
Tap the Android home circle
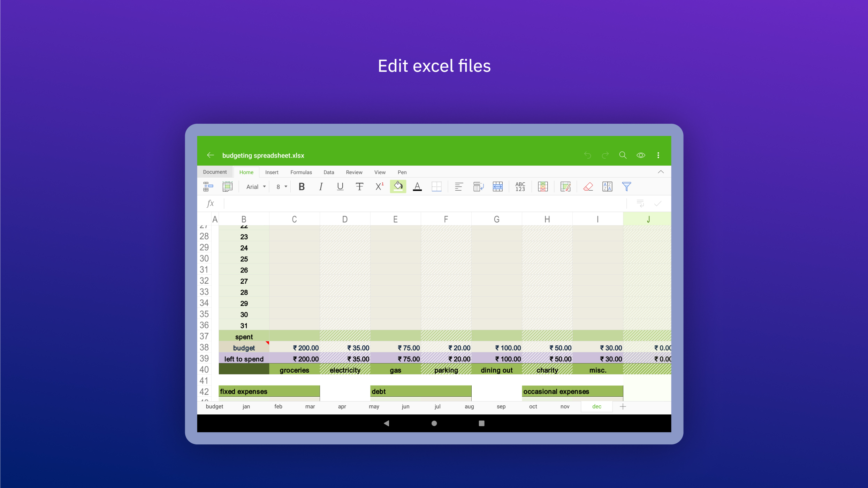[x=434, y=423]
